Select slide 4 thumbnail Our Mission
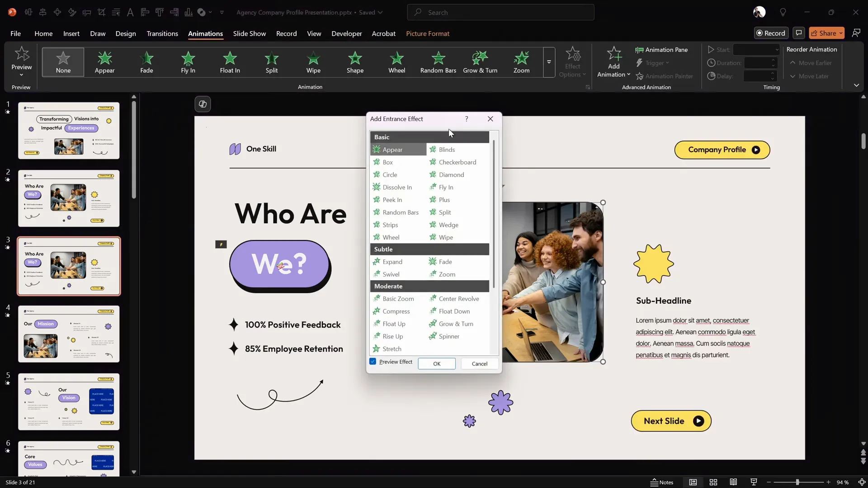 69,334
